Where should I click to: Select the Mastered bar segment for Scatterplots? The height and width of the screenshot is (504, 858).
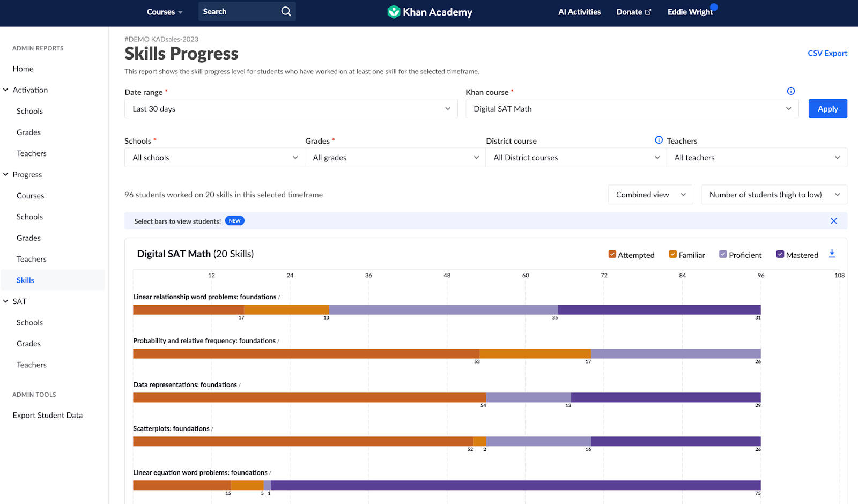tap(676, 441)
